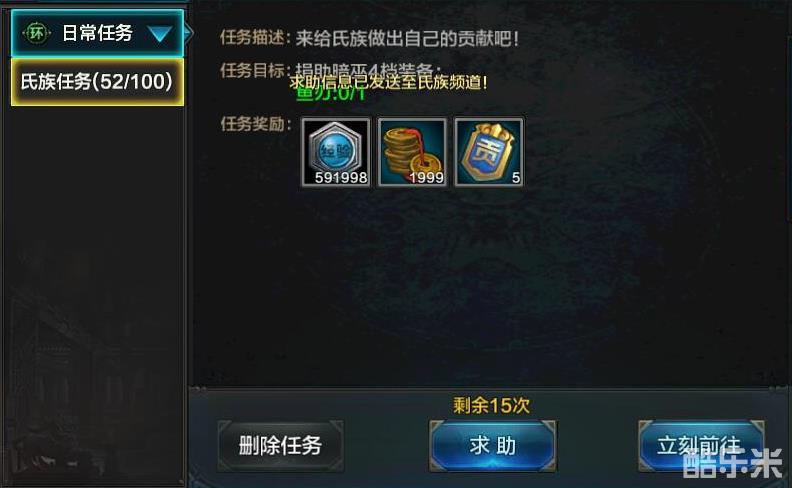Click the green 0/1 progress counter
This screenshot has height=488, width=792.
pyautogui.click(x=330, y=94)
